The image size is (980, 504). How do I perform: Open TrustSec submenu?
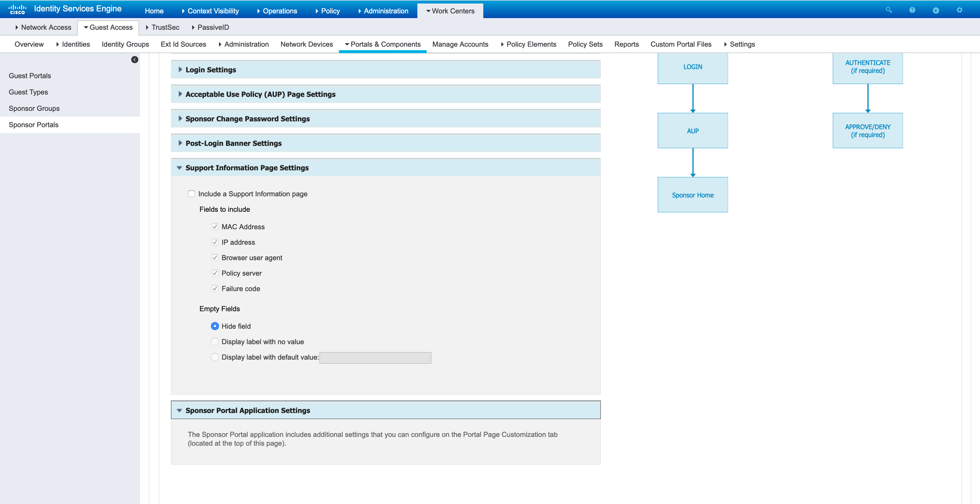click(x=162, y=27)
